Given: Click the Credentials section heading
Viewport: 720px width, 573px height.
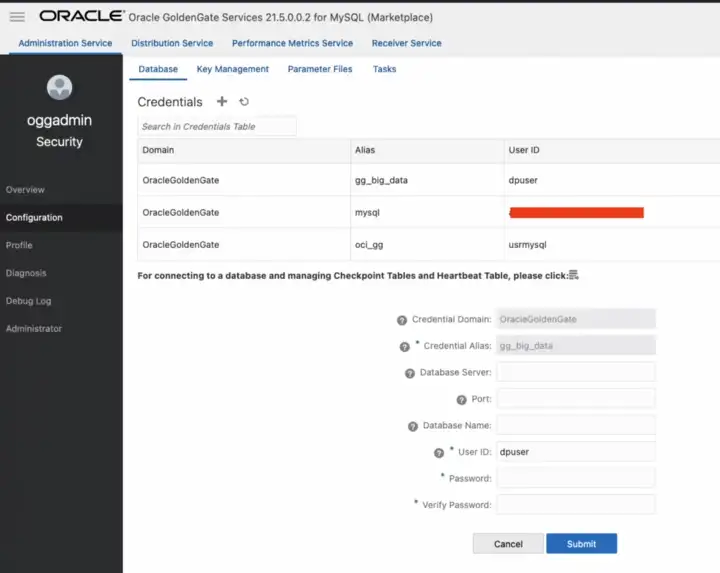Looking at the screenshot, I should pos(170,102).
